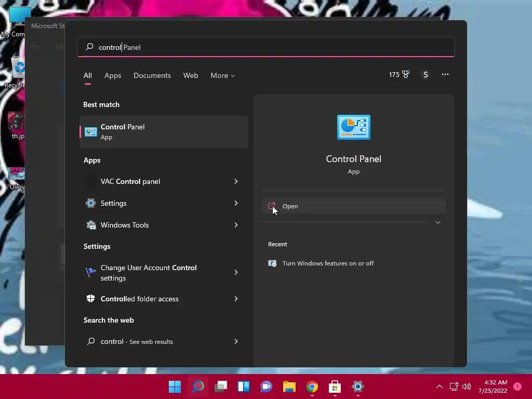This screenshot has height=399, width=532.
Task: Expand control See web results arrow
Action: click(x=236, y=342)
